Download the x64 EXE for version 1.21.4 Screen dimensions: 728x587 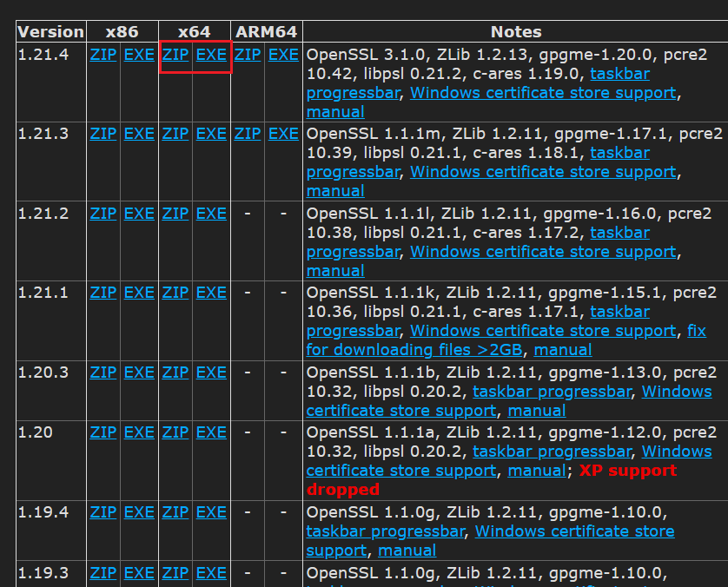click(x=211, y=55)
